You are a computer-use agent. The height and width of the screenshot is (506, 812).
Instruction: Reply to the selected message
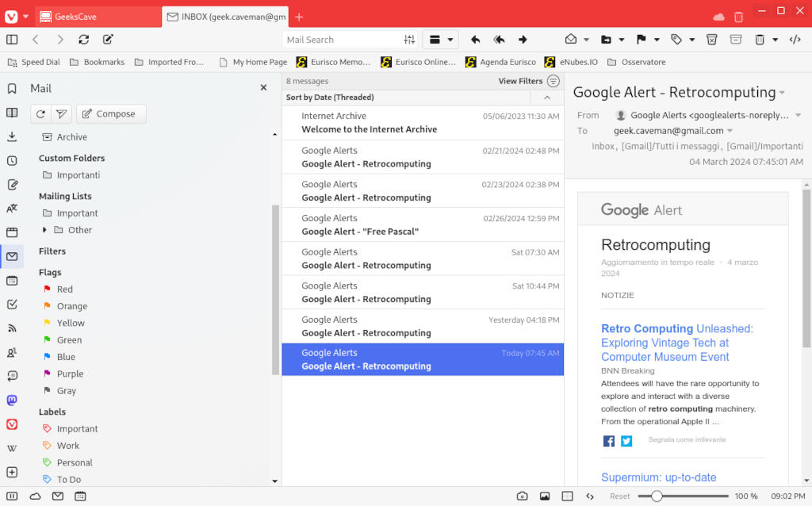(475, 40)
